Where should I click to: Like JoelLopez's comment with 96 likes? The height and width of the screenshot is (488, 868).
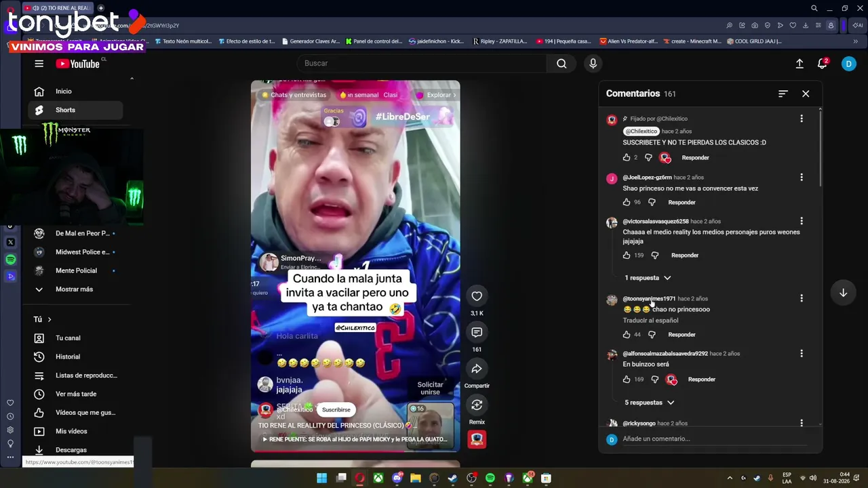click(627, 202)
